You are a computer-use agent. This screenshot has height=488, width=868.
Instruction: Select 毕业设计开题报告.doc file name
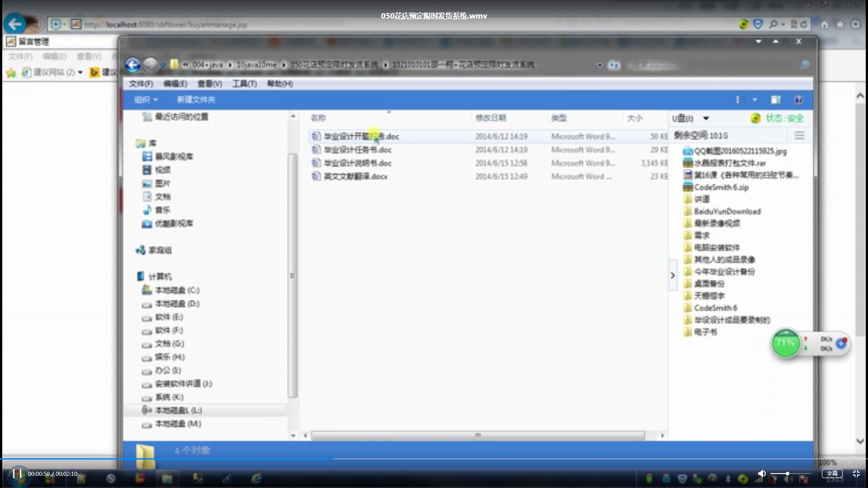(x=361, y=136)
